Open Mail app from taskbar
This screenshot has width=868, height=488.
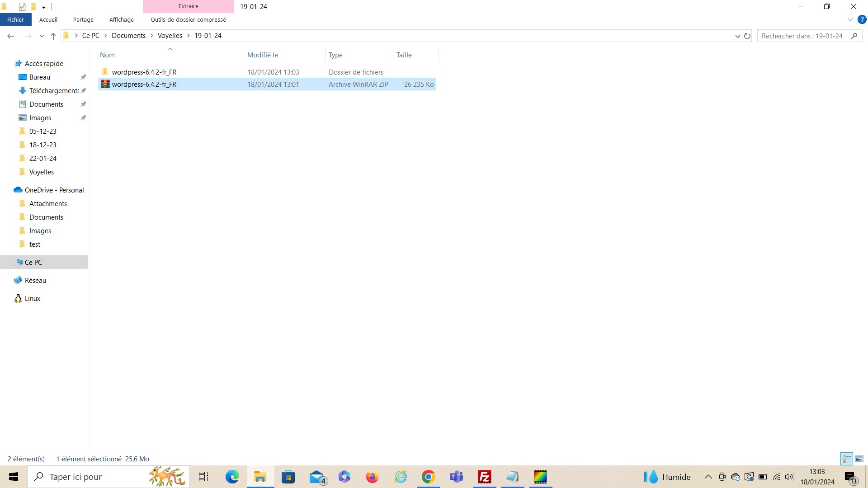tap(317, 477)
